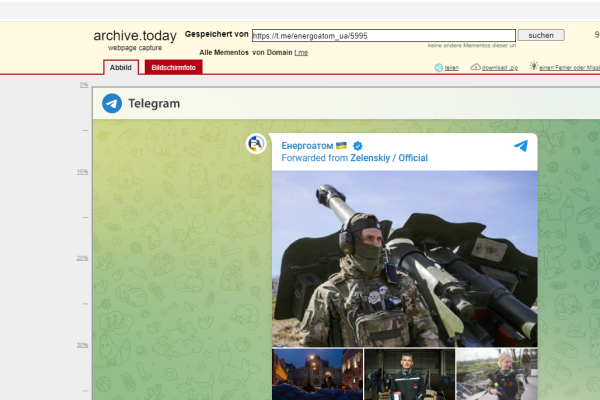This screenshot has height=400, width=600.
Task: Switch to the Abbild tab
Action: 120,67
